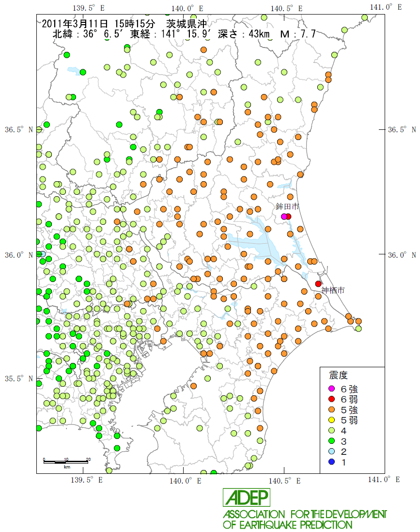Click ASSOCIATION FOR THE DEVELOPMENT text line

[305, 515]
